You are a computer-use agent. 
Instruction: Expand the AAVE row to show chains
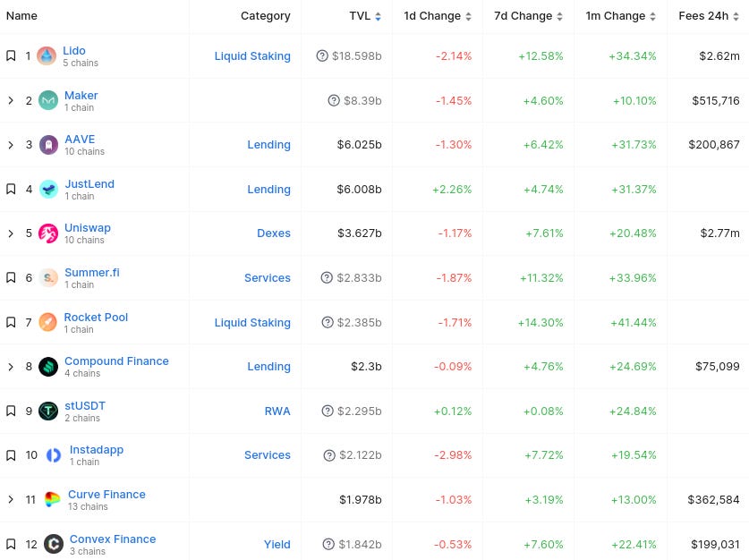click(9, 144)
